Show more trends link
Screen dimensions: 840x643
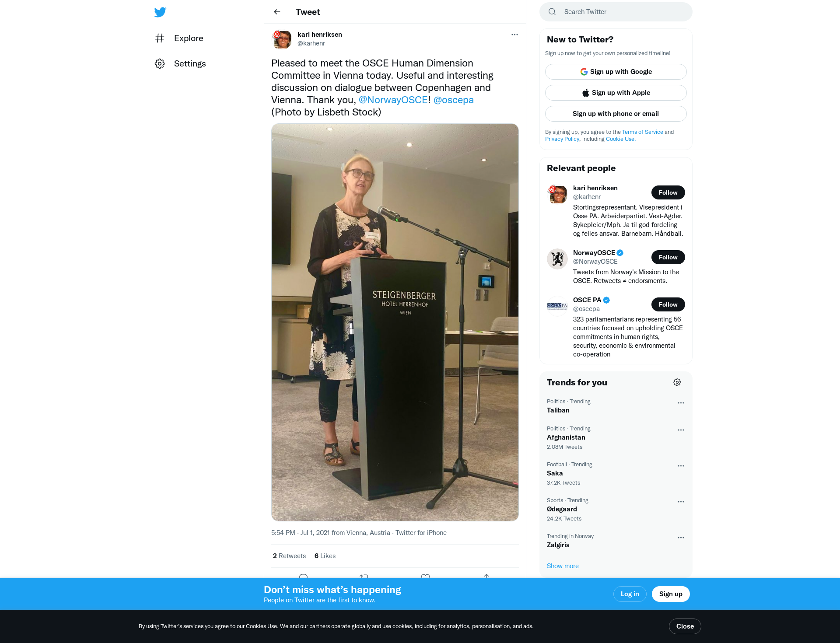coord(563,566)
